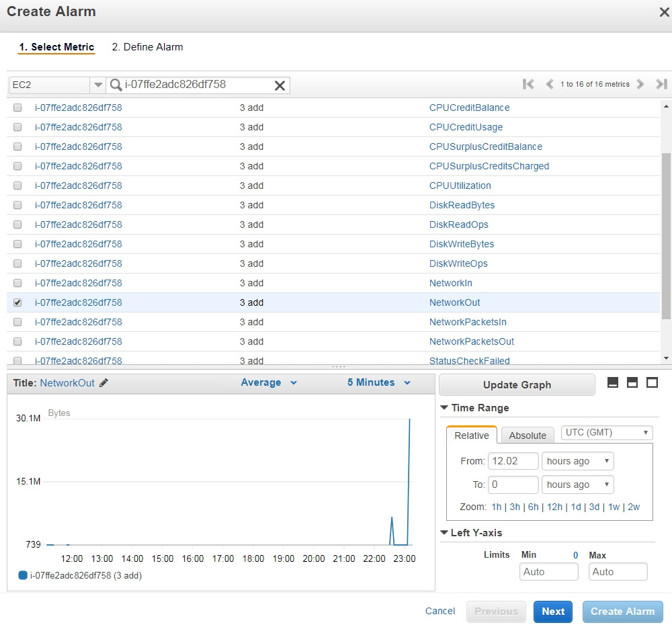Go to previous metrics page
672x627 pixels.
(550, 84)
